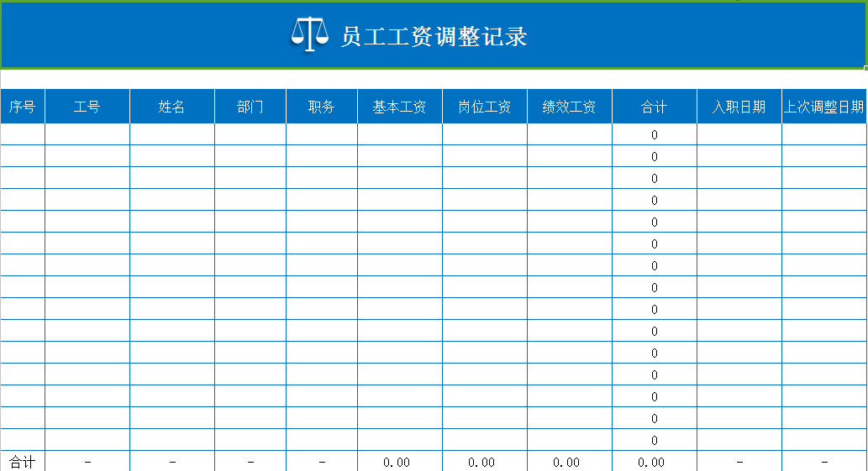Screen dimensions: 868x471
Task: Click first empty 姓名 cell below header
Action: point(172,134)
